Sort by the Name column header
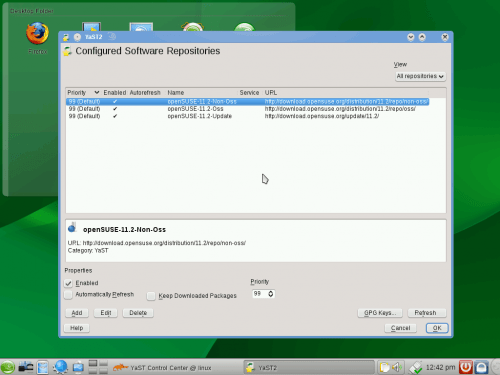 [202, 93]
